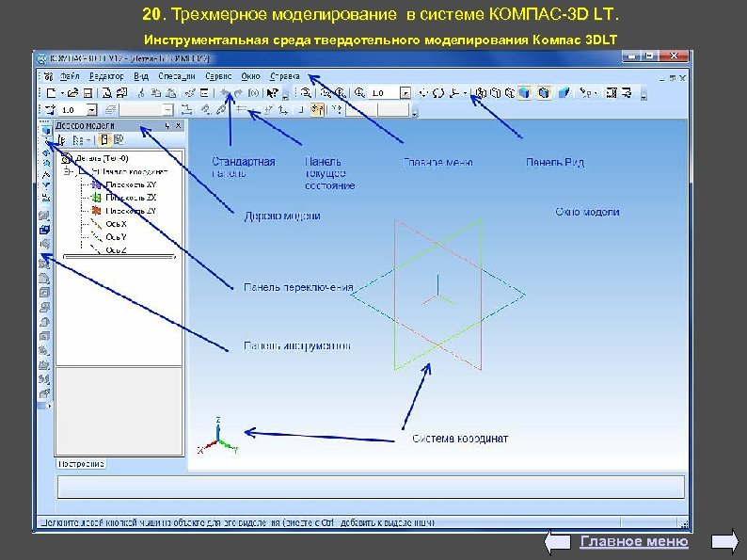This screenshot has width=747, height=560.
Task: Click the zoom scale field showing 1.0 in View panel
Action: [x=384, y=93]
